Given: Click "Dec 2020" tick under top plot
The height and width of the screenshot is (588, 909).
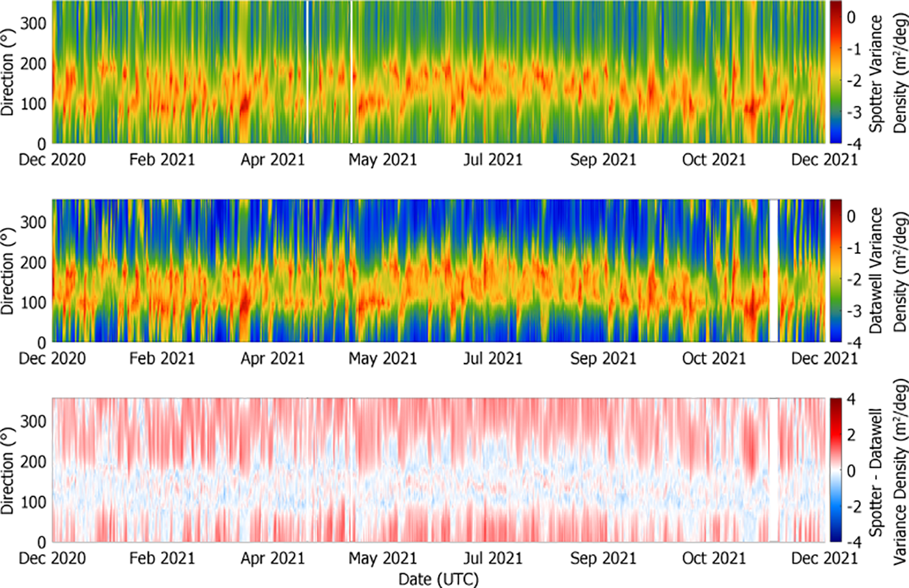Looking at the screenshot, I should click(52, 160).
